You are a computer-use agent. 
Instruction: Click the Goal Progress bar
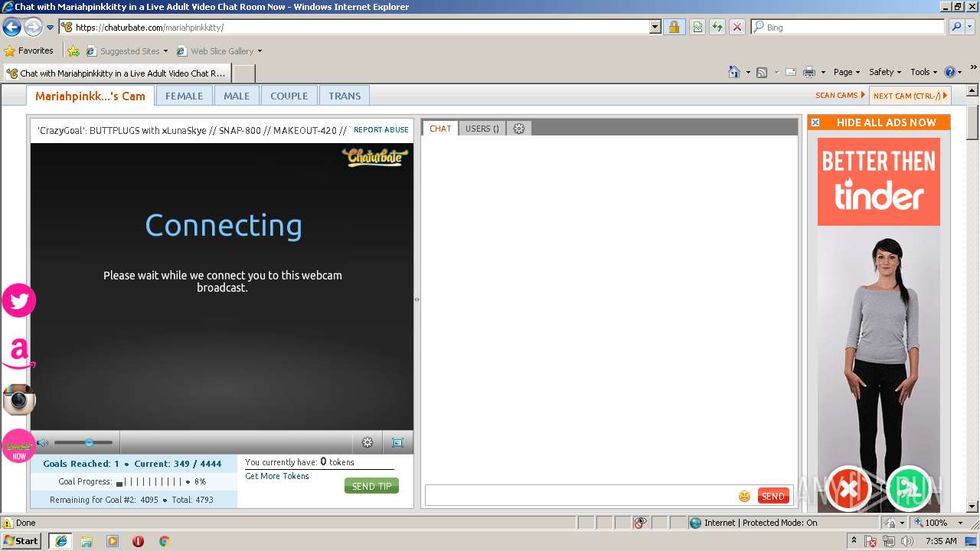point(149,482)
